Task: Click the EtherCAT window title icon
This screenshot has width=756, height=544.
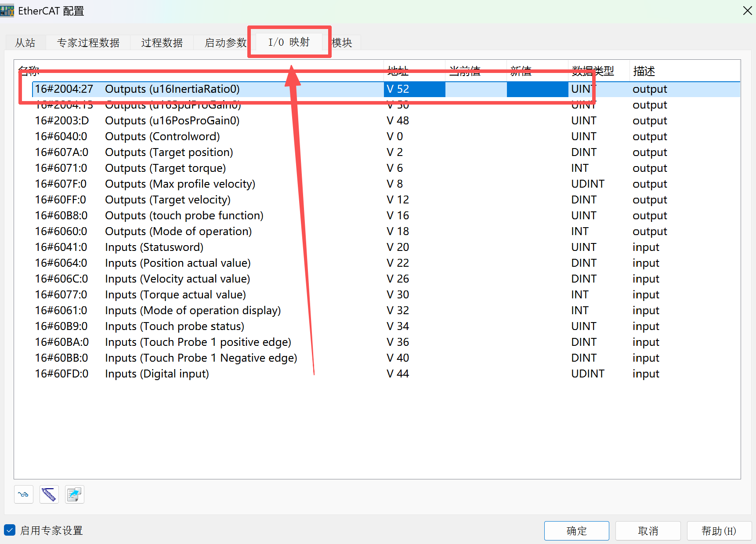Action: [x=7, y=11]
